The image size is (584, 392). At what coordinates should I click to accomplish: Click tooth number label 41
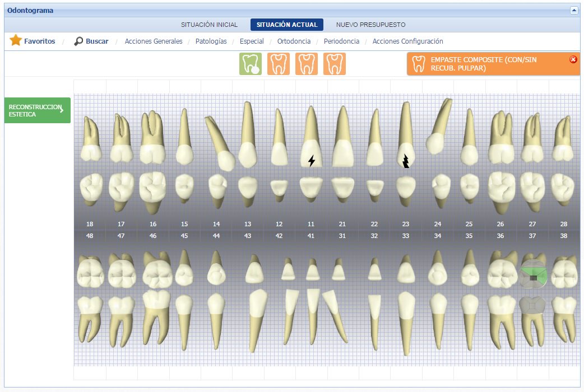click(311, 236)
